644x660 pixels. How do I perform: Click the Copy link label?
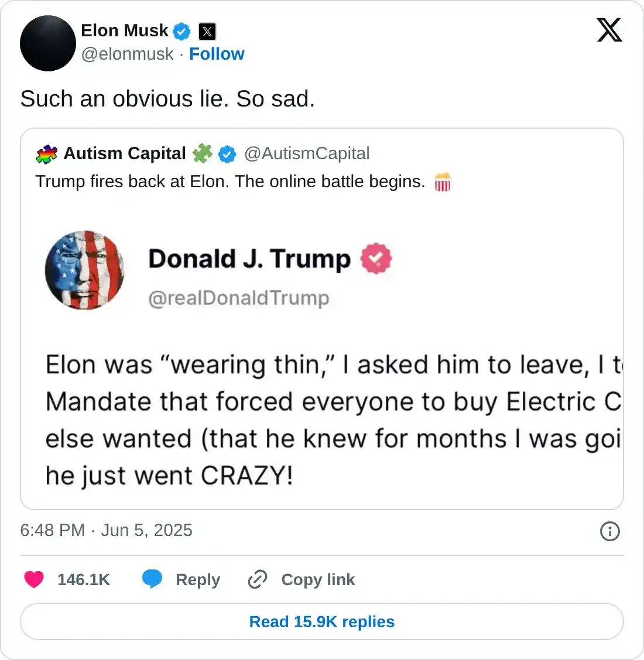coord(318,579)
